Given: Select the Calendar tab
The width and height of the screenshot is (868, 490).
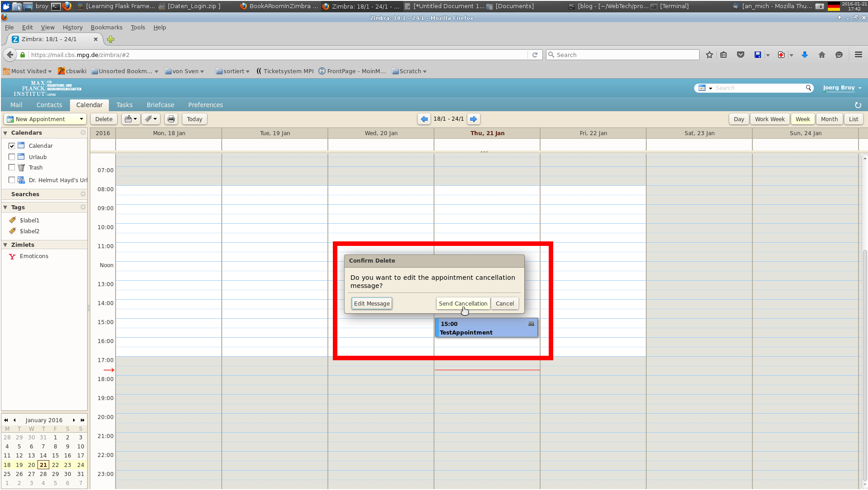Looking at the screenshot, I should (x=89, y=105).
